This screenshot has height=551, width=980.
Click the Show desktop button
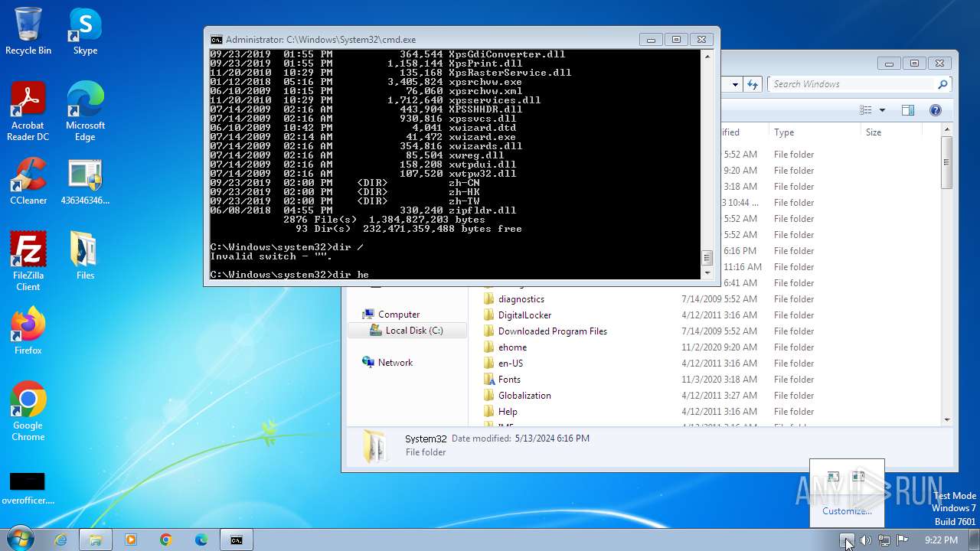(975, 540)
